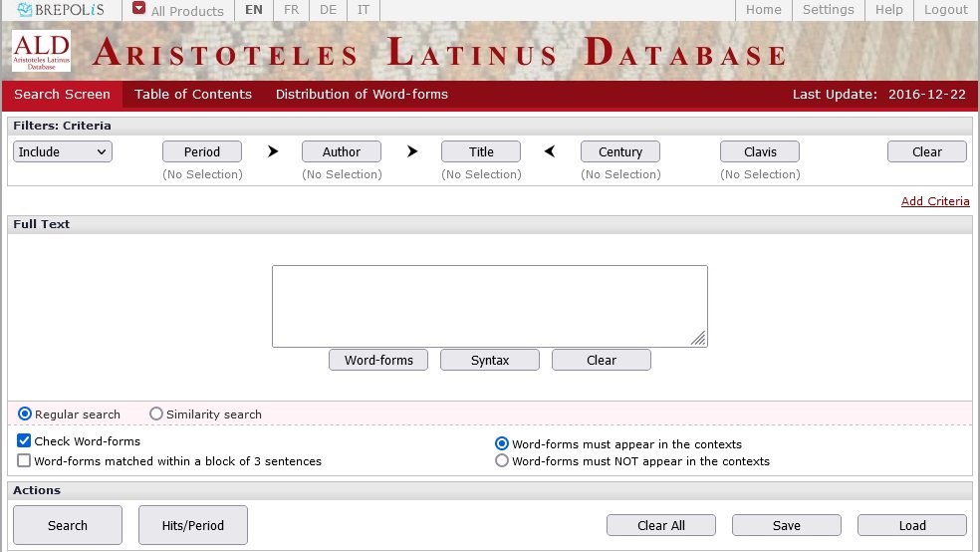Select the Similarity search option
980x552 pixels.
pos(156,414)
